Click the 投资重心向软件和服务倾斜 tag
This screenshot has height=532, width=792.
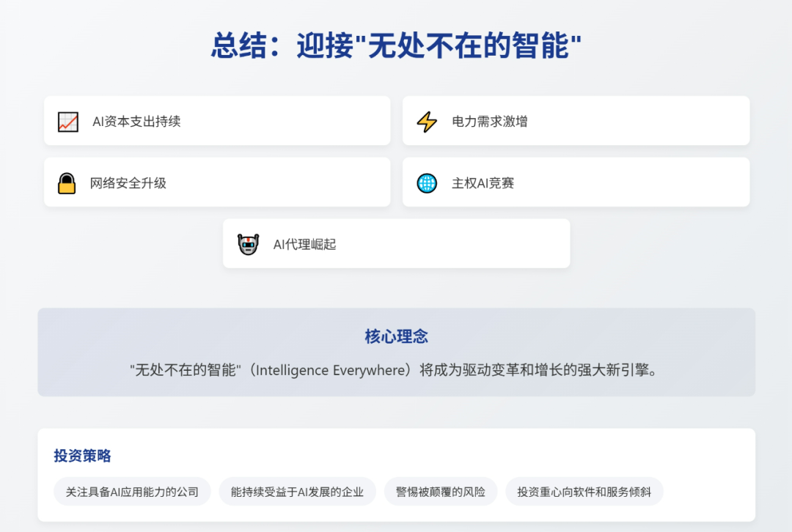[x=584, y=492]
